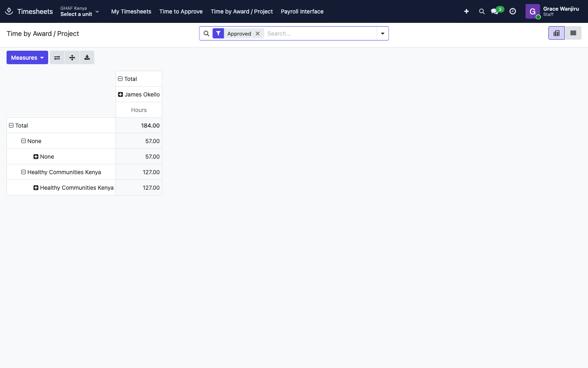Open the global search magnifier
The image size is (588, 368).
point(482,11)
